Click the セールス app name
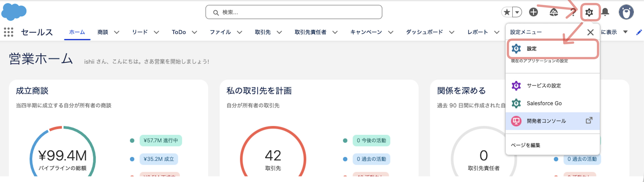 point(37,32)
